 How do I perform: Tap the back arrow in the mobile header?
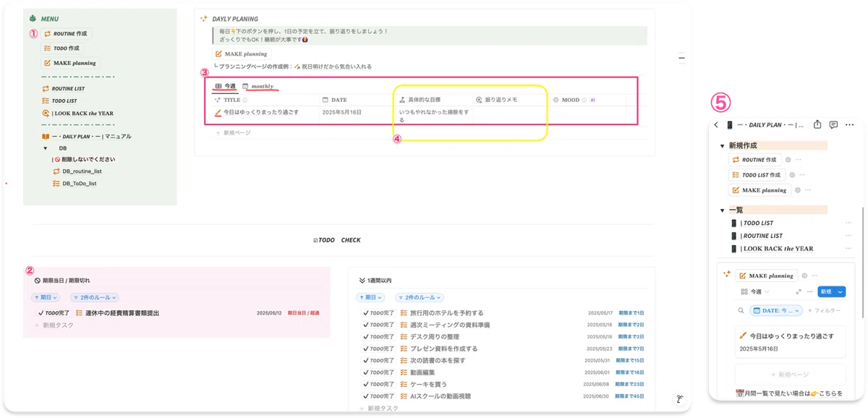(x=716, y=124)
